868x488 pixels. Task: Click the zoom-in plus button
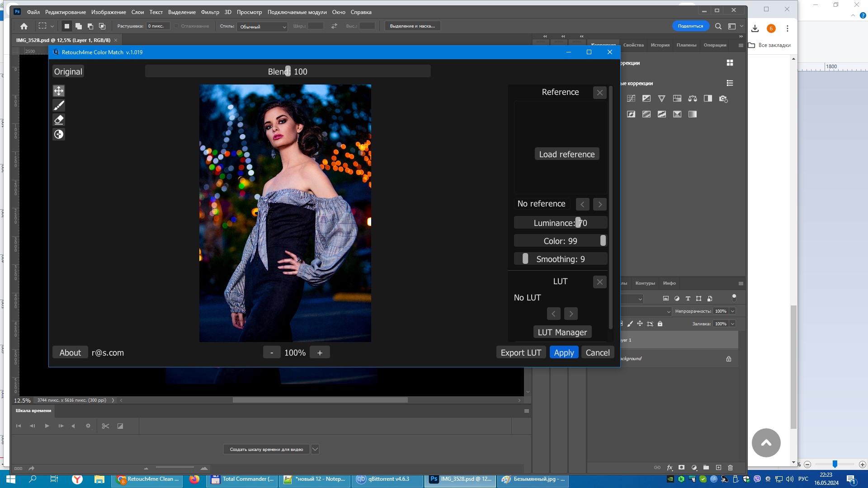coord(320,352)
